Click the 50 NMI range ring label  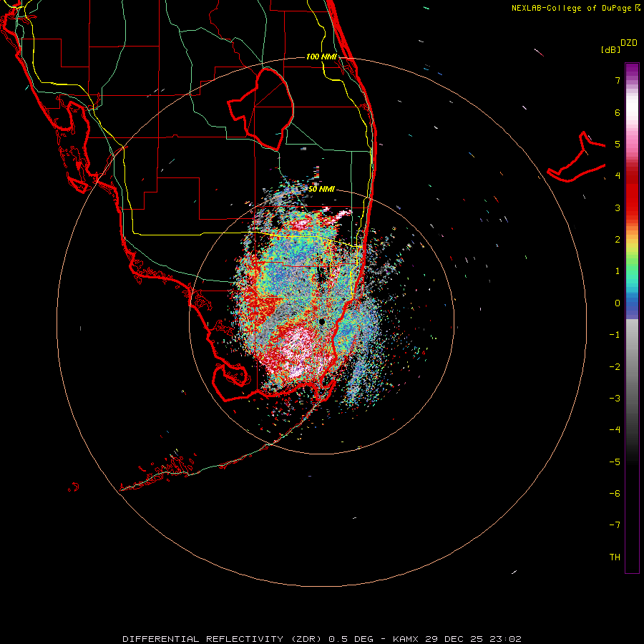[321, 189]
